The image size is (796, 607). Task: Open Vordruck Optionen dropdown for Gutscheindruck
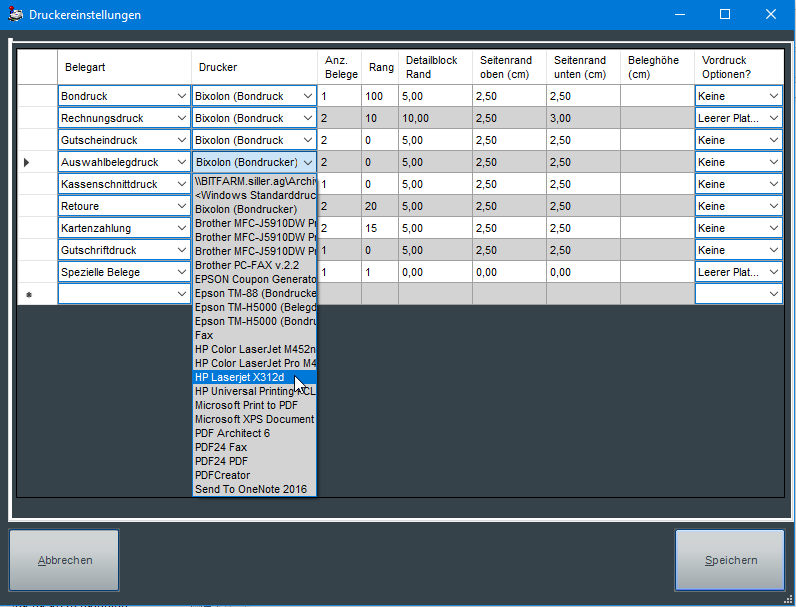pyautogui.click(x=773, y=140)
